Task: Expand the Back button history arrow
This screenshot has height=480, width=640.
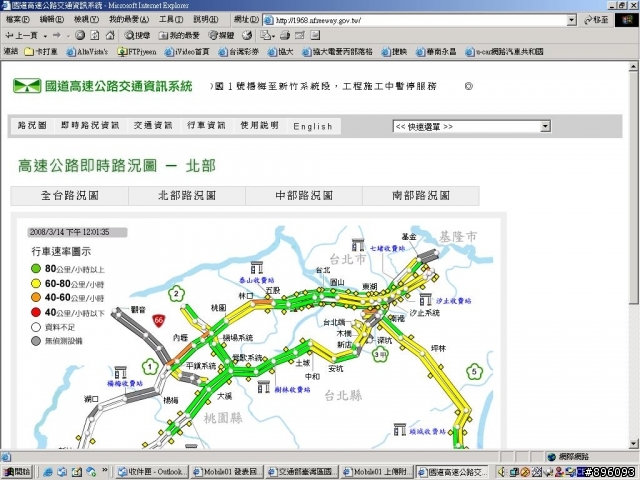Action: coord(45,36)
